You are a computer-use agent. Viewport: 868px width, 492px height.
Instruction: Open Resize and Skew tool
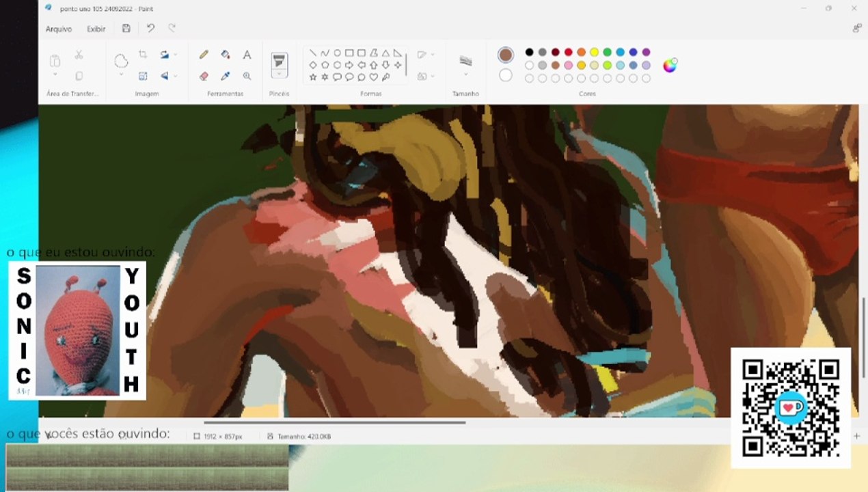[143, 76]
